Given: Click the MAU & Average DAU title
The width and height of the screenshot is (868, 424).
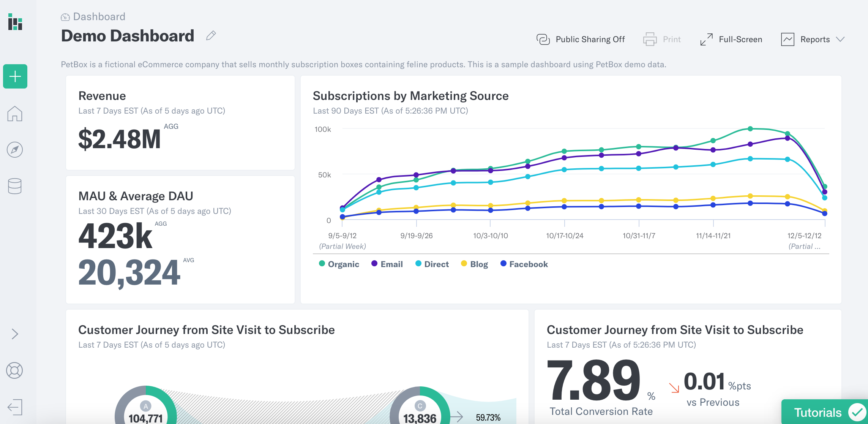Looking at the screenshot, I should [136, 196].
